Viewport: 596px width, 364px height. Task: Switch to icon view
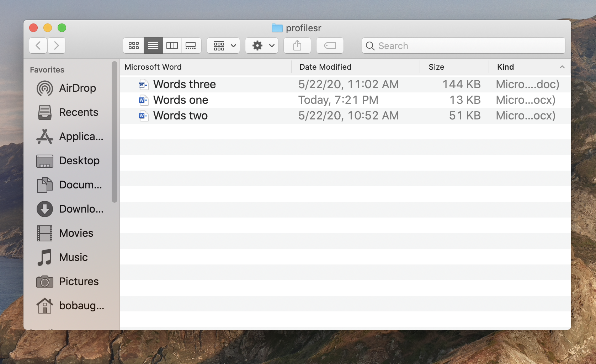pos(134,45)
